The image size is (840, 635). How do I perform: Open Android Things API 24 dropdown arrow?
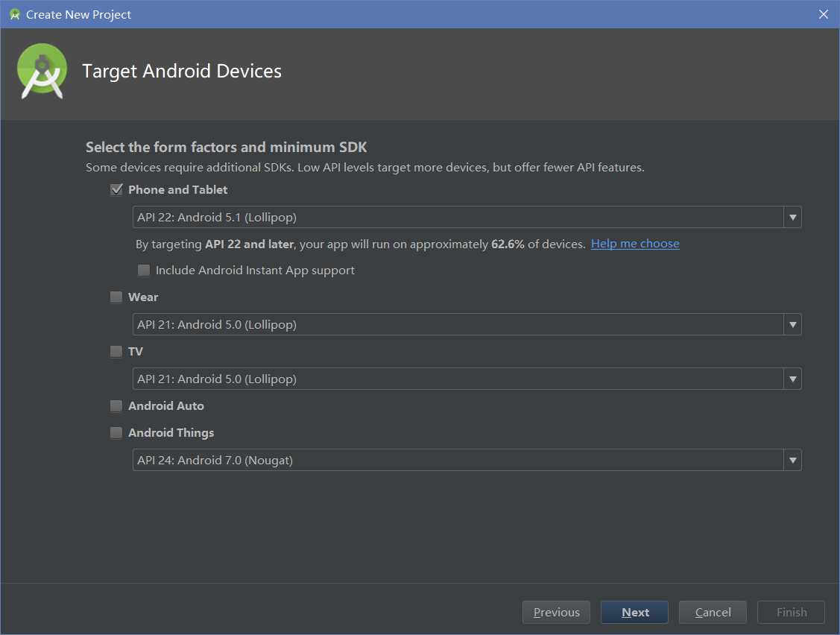click(792, 460)
